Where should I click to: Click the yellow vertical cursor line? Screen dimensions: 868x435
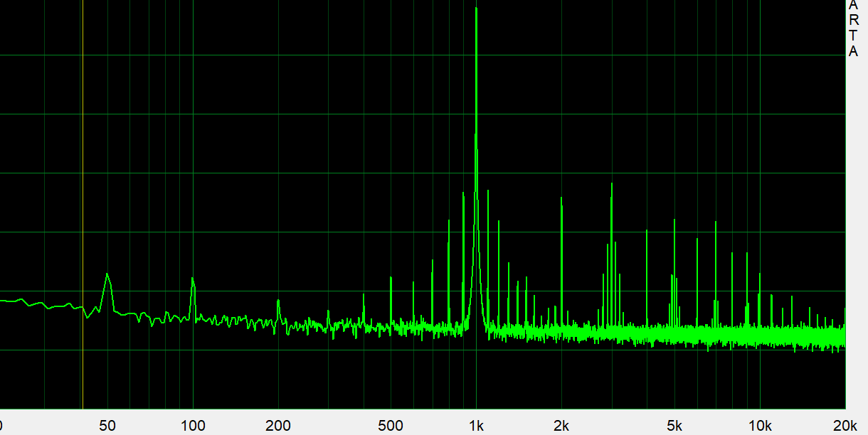tap(83, 205)
